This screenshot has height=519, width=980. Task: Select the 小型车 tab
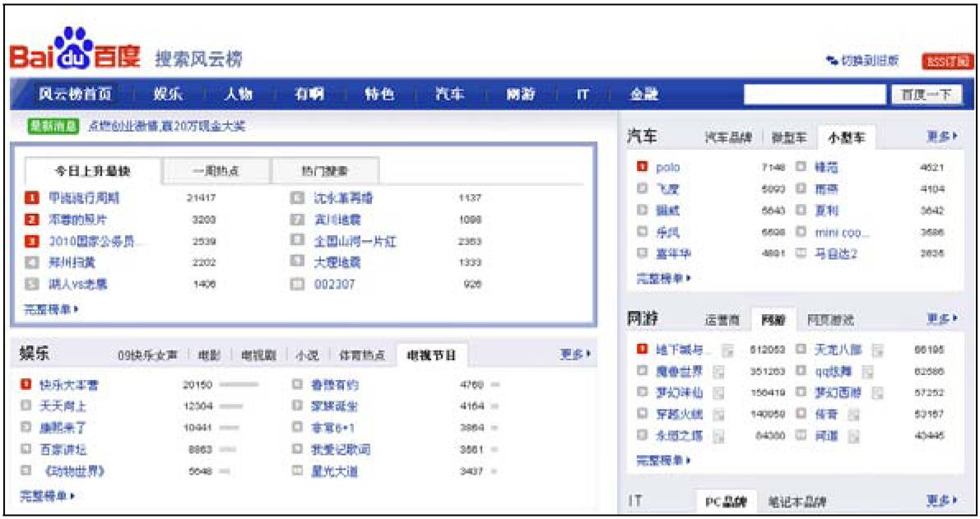pyautogui.click(x=846, y=137)
